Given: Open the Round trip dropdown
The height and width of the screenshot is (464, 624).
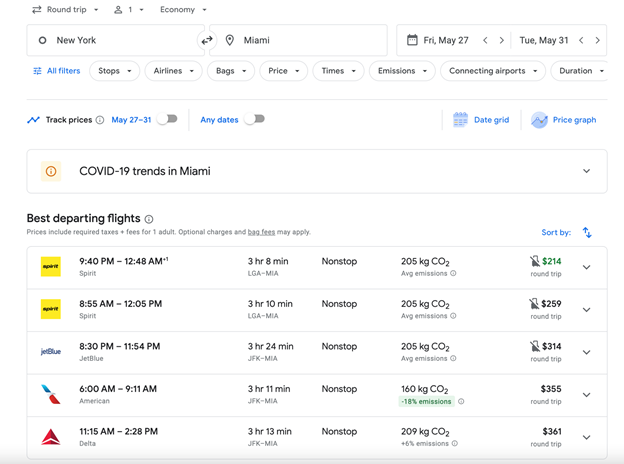Looking at the screenshot, I should [65, 10].
